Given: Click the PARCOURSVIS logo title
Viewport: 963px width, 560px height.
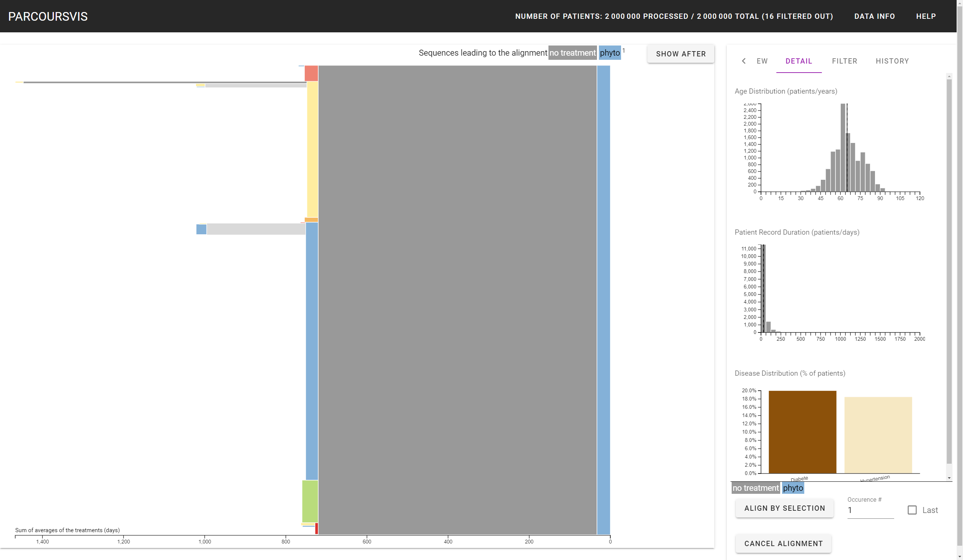Looking at the screenshot, I should 48,17.
